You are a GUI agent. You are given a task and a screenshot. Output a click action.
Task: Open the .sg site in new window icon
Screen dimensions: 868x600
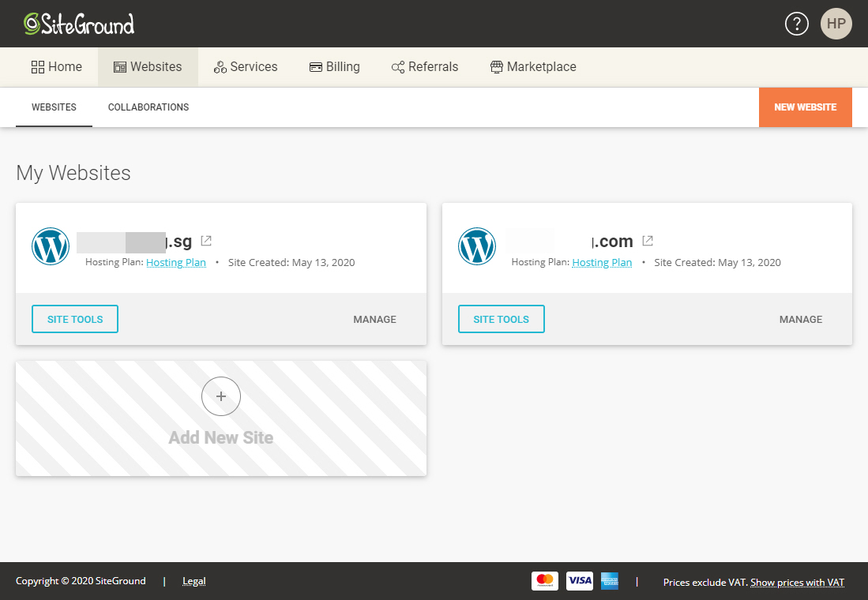click(x=206, y=241)
